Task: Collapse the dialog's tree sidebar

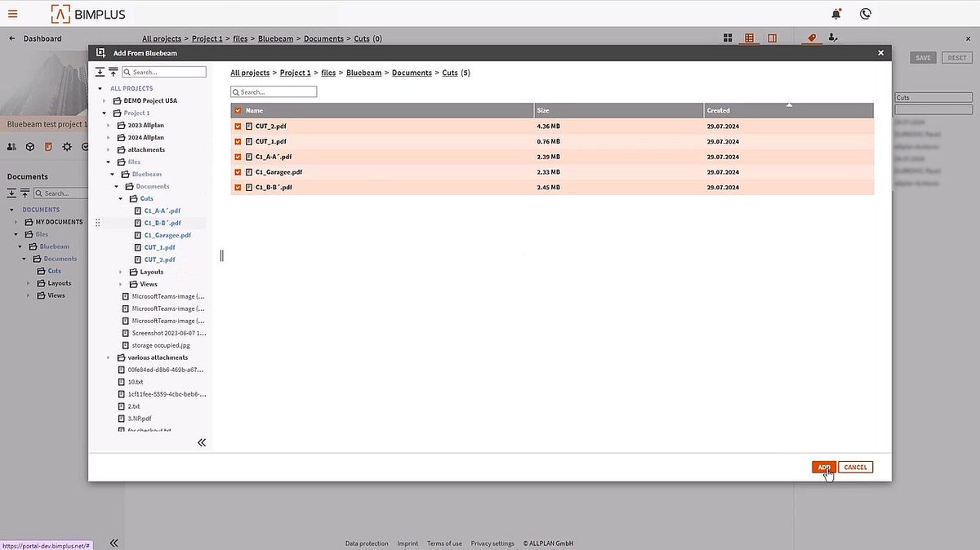Action: click(x=202, y=442)
